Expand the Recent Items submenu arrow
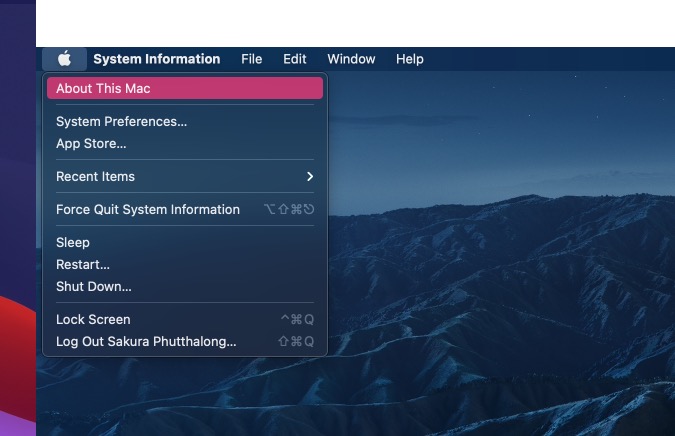The height and width of the screenshot is (436, 675). click(309, 176)
